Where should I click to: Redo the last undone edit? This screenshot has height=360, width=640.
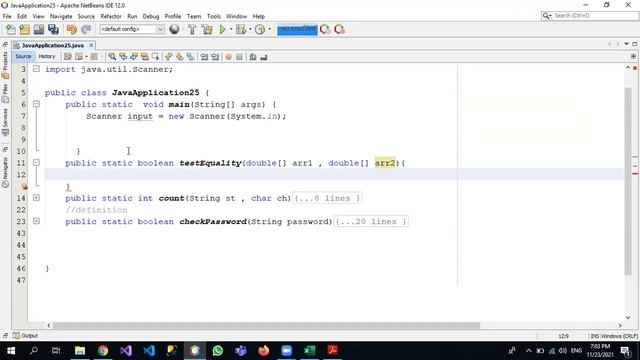click(x=86, y=29)
